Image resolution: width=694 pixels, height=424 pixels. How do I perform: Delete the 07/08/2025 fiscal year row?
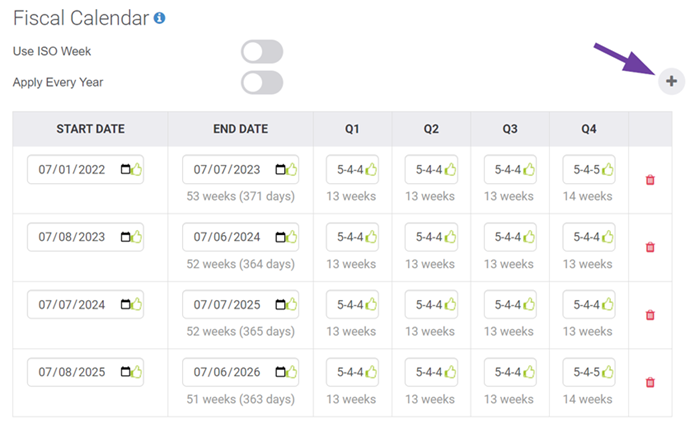650,382
